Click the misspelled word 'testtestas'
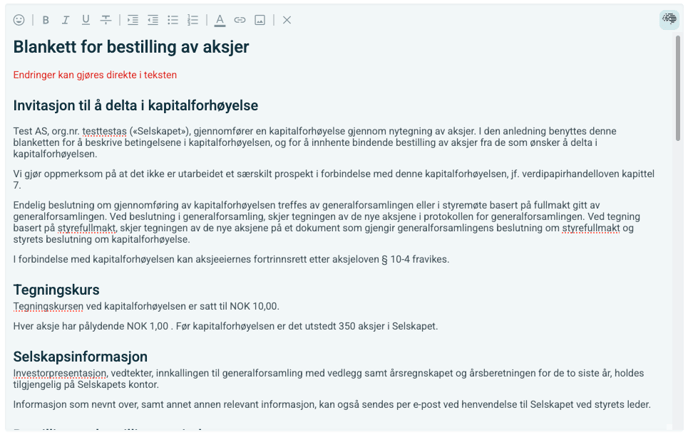The image size is (688, 437). (108, 131)
